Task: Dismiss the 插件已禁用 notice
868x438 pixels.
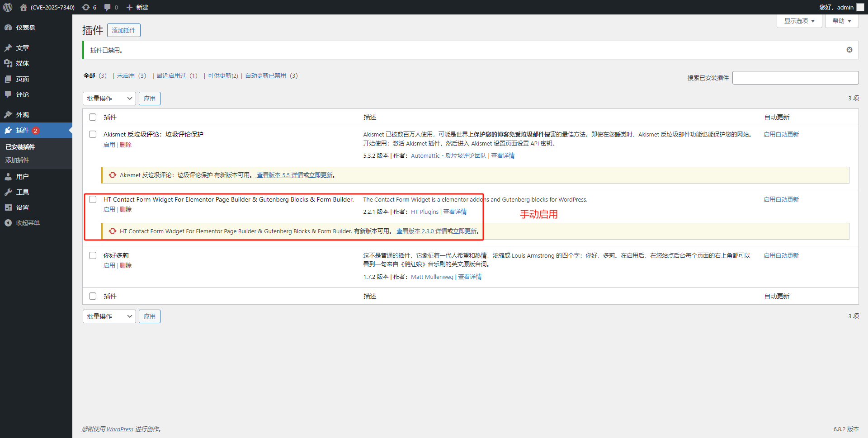Action: pos(849,50)
